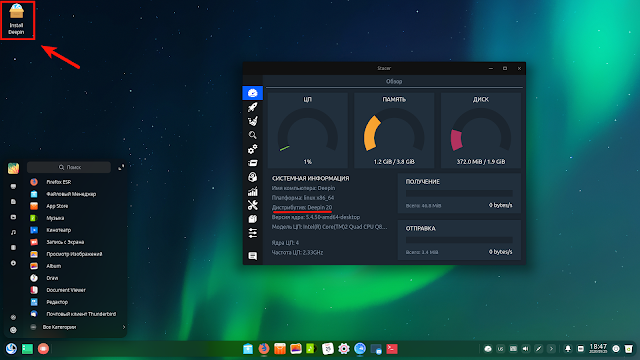640x360 pixels.
Task: Click the ЦП usage gauge in Stacer
Action: tap(308, 130)
